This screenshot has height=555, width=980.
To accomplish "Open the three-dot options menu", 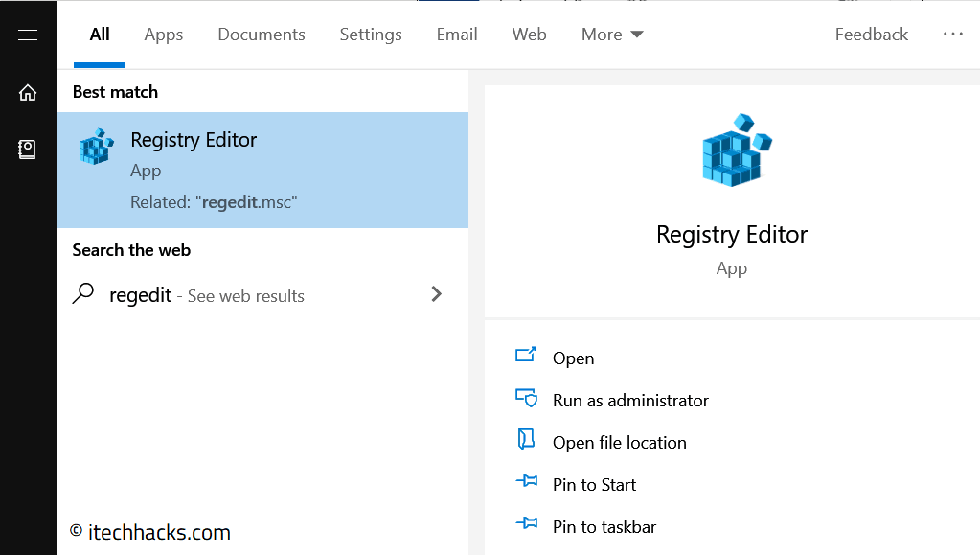I will 952,34.
